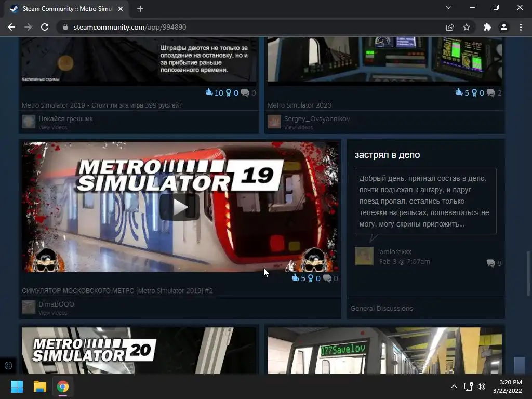532x399 pixels.
Task: Click Sergey_Ovsyannikov avatar thumbnail
Action: [274, 122]
